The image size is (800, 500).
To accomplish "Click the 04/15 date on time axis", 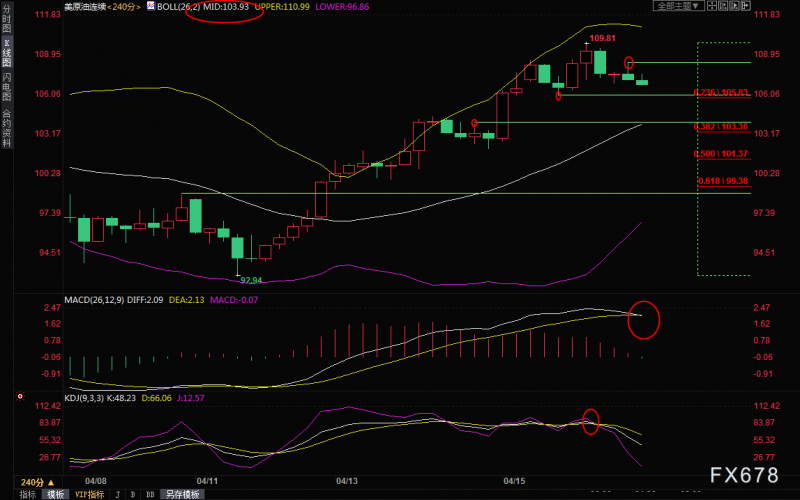I will click(514, 481).
